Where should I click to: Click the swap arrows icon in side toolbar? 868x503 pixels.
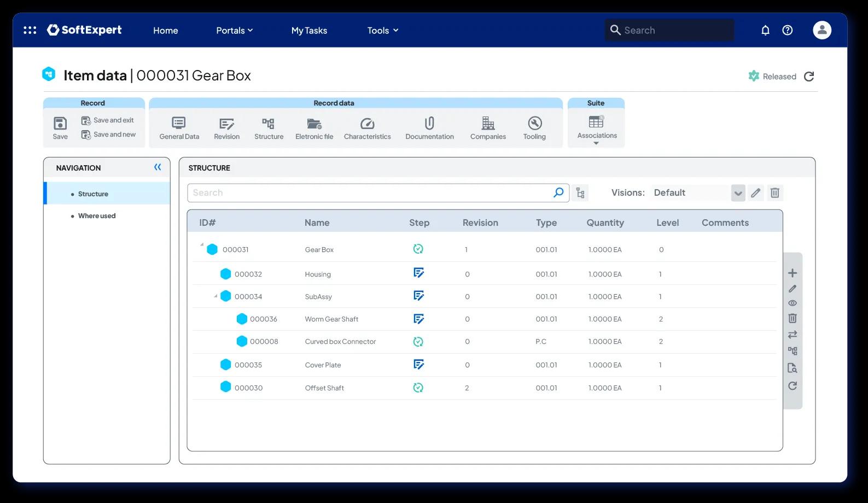click(793, 335)
